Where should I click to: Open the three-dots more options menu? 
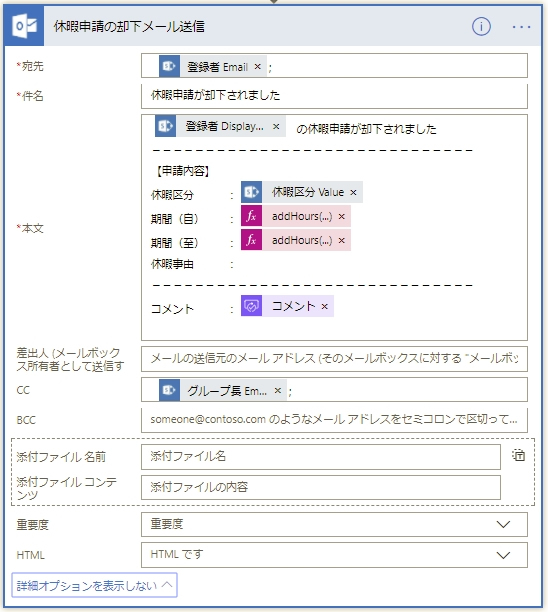(x=521, y=27)
